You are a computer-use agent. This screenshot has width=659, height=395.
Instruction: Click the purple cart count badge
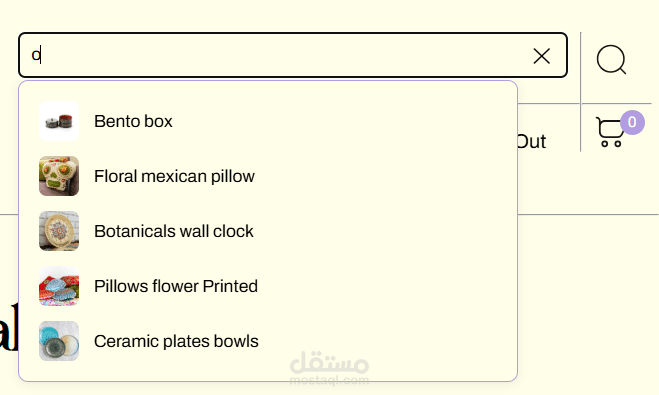(632, 122)
